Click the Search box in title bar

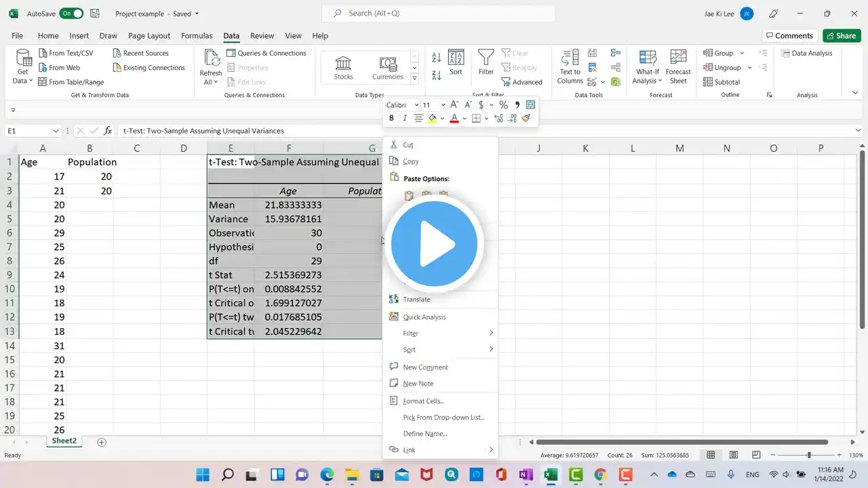click(438, 14)
